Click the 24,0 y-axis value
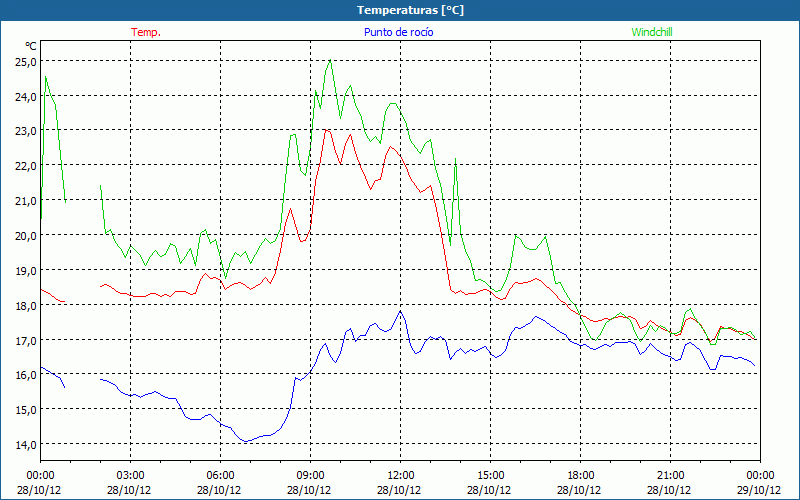Image resolution: width=800 pixels, height=500 pixels. (27, 96)
